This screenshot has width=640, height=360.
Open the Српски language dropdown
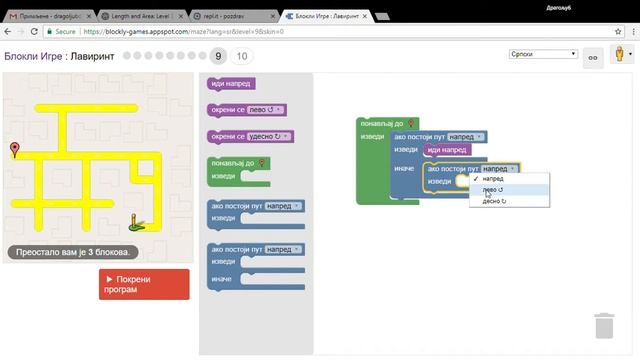pos(543,54)
